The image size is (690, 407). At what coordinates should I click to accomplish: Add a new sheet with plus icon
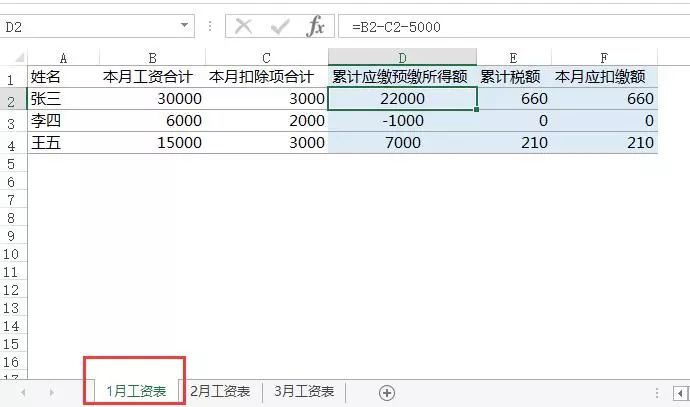387,392
